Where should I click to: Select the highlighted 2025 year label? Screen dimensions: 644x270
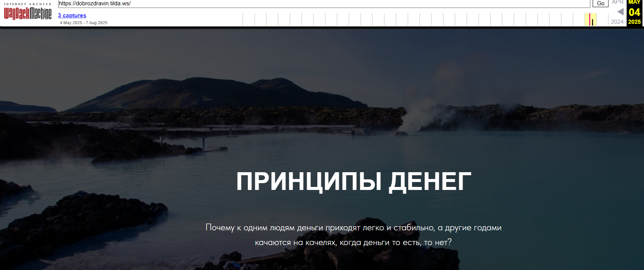[x=635, y=22]
